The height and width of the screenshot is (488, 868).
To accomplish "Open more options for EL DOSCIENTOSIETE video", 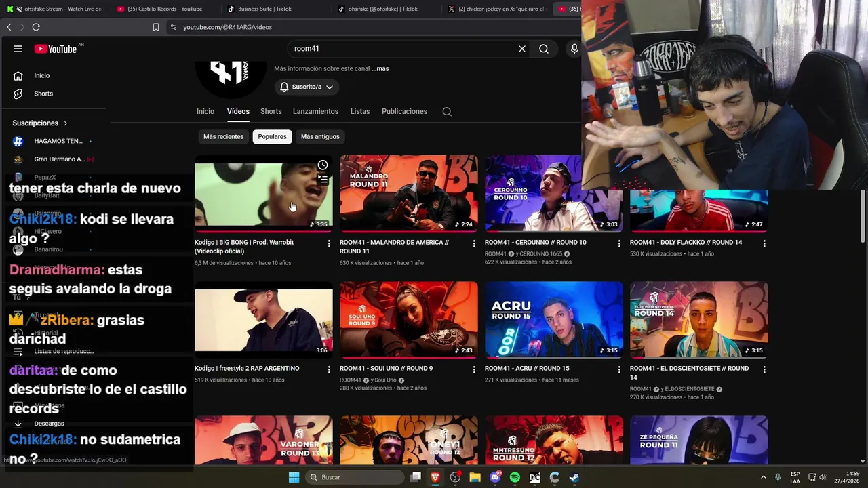I will (764, 369).
